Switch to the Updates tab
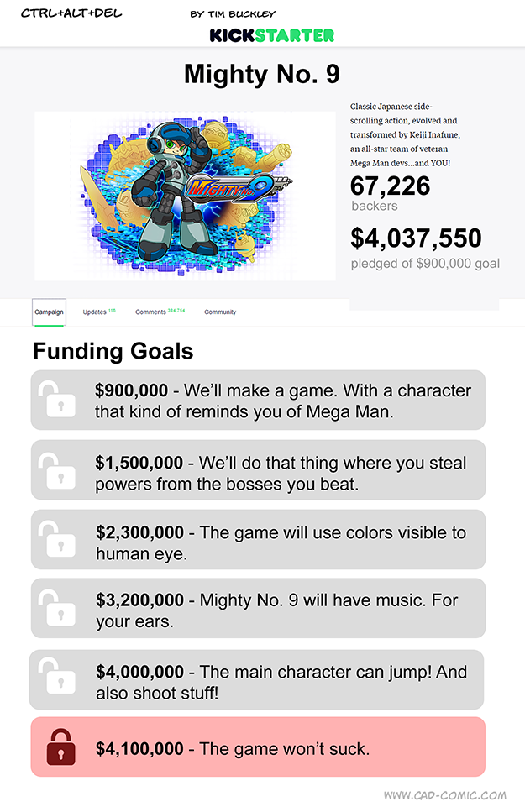 coord(96,312)
